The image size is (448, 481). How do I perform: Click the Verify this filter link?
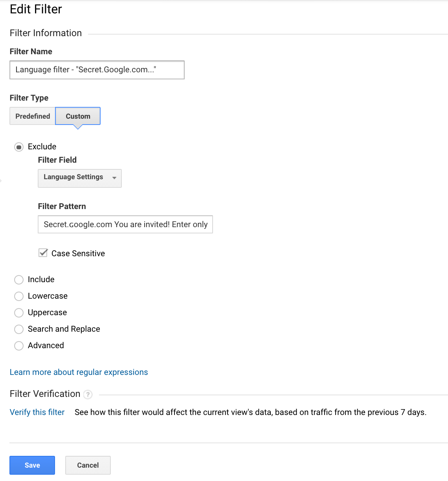tap(37, 412)
